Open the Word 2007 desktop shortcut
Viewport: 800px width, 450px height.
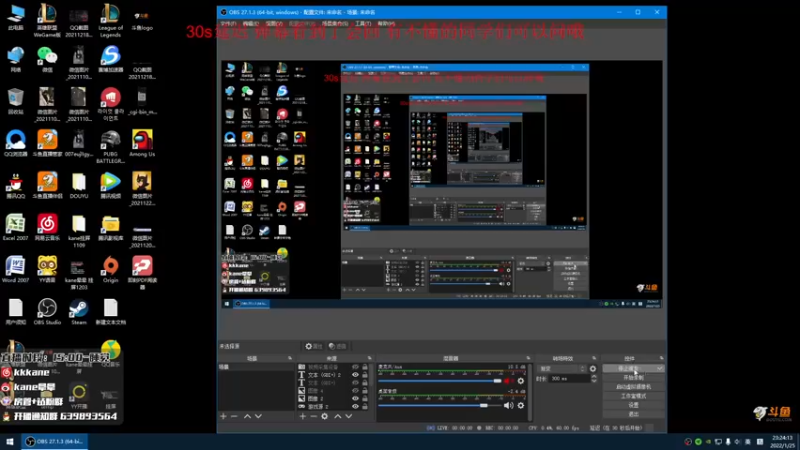(15, 270)
